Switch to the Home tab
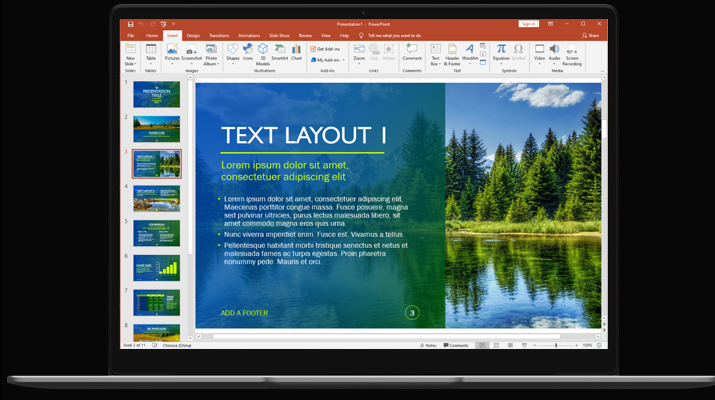The width and height of the screenshot is (715, 400). [151, 36]
